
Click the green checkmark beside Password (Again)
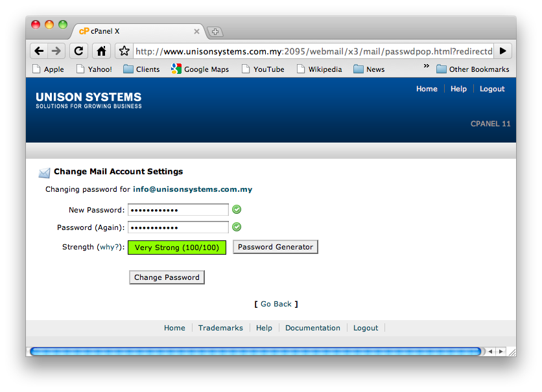(x=236, y=227)
